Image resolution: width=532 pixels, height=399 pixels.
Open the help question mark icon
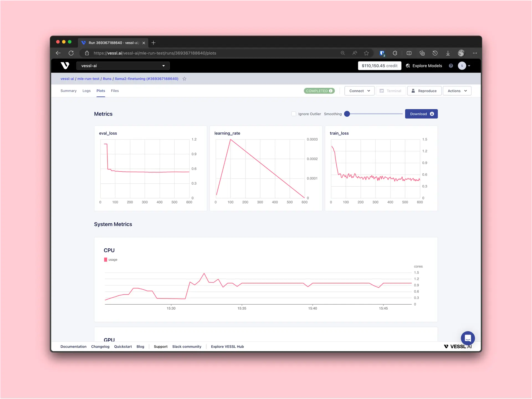click(451, 66)
